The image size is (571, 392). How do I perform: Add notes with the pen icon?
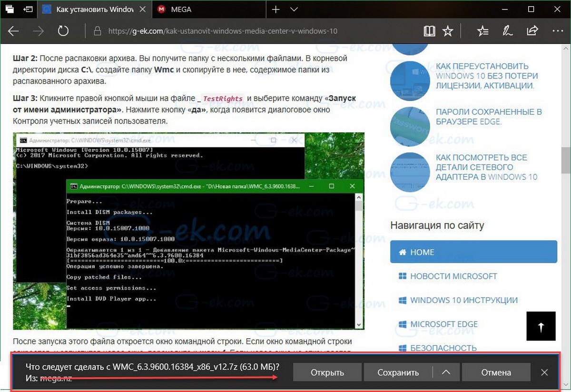coord(508,31)
